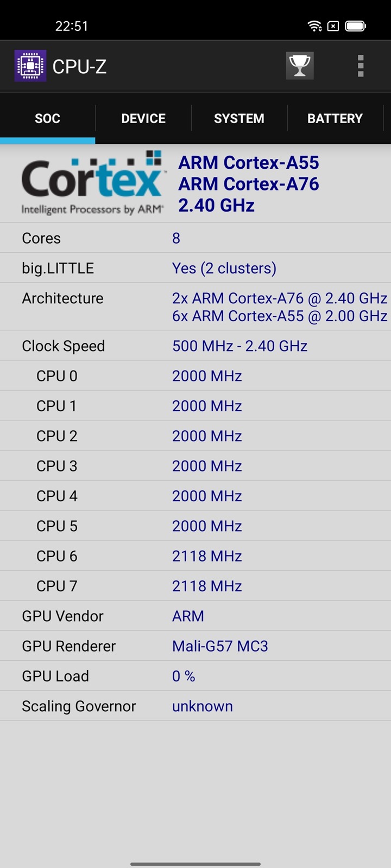
Task: Tap the Cortex ARM logo image
Action: pos(92,183)
